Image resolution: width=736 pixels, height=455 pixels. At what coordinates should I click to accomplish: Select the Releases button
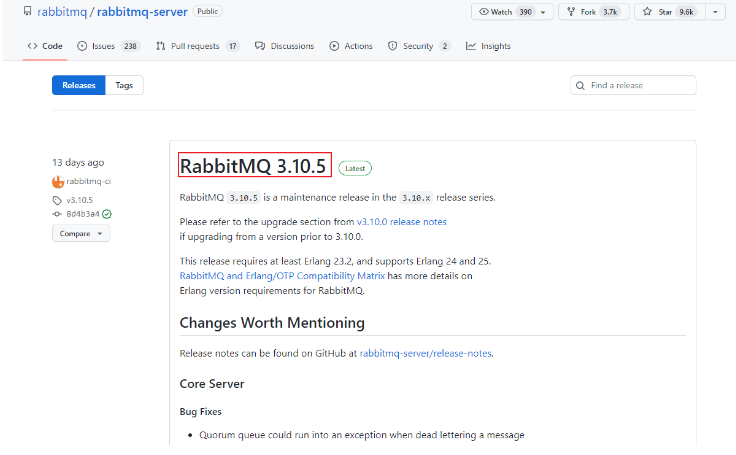pos(79,85)
